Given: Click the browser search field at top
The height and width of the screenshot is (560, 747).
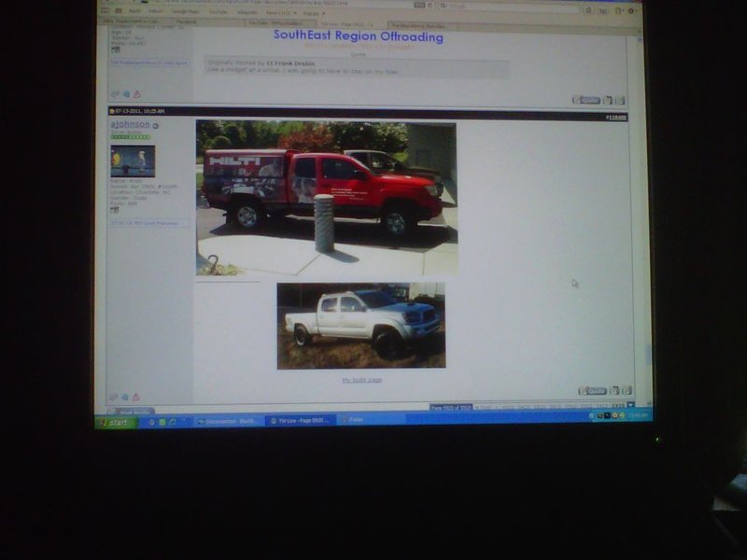Looking at the screenshot, I should tap(508, 7).
